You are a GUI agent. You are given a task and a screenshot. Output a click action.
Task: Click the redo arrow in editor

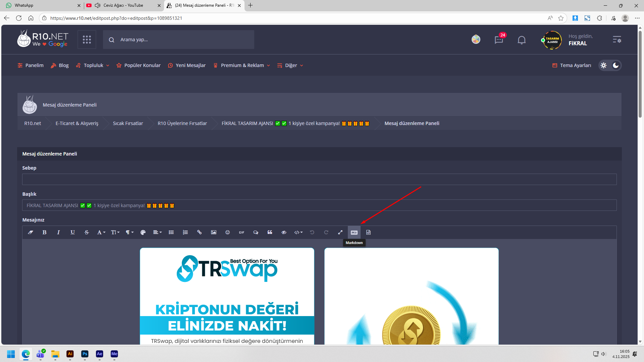[326, 232]
